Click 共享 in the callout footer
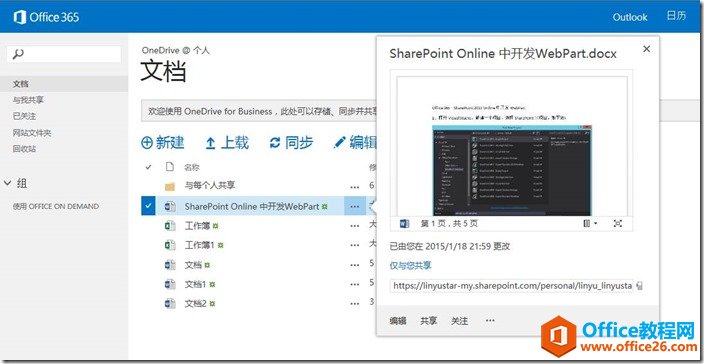Image resolution: width=704 pixels, height=364 pixels. pyautogui.click(x=428, y=320)
